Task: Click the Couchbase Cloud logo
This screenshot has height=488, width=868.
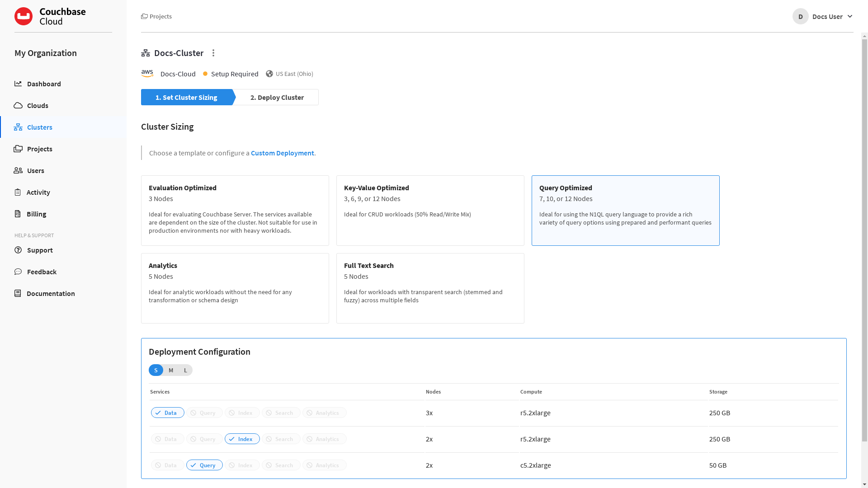Action: click(50, 16)
